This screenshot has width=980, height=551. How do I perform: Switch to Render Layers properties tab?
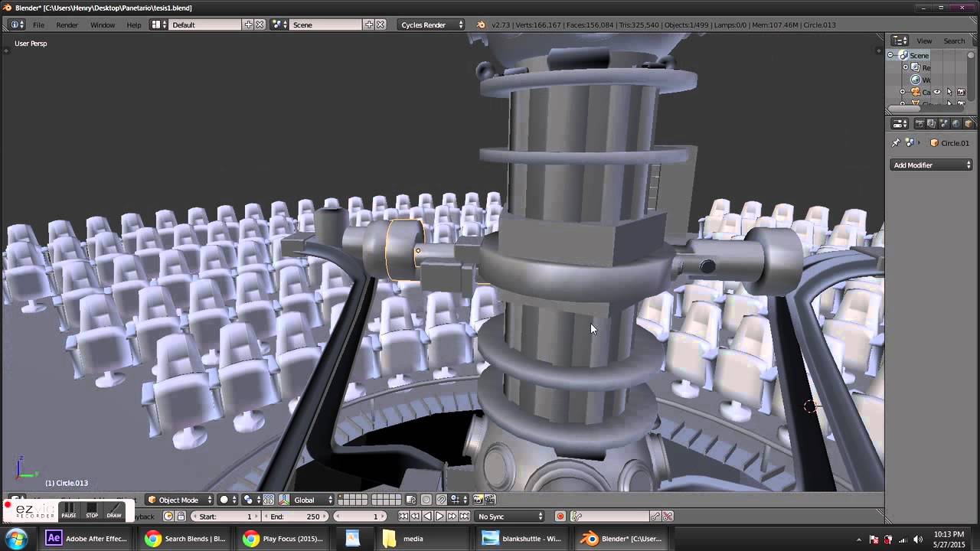[932, 123]
